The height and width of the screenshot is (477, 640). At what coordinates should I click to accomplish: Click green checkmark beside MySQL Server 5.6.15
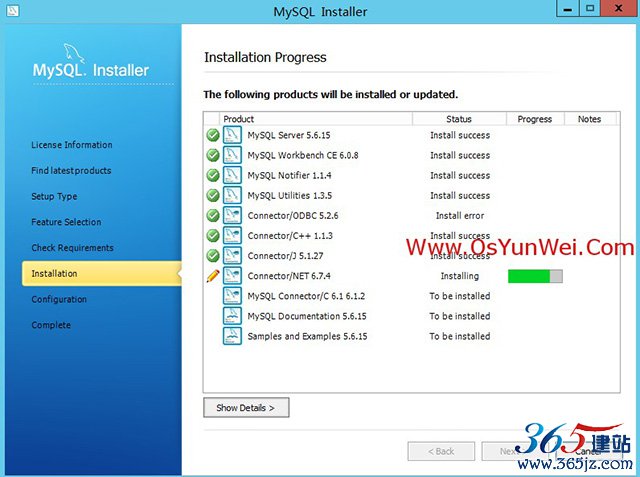(213, 135)
